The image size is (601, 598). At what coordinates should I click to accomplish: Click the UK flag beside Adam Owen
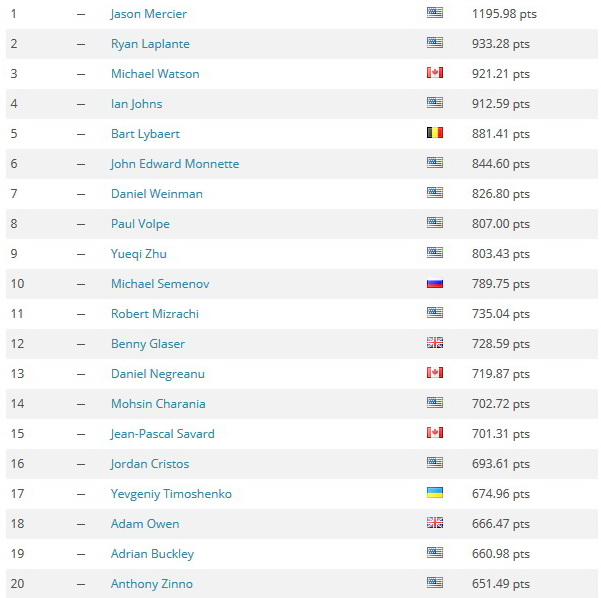coord(435,522)
